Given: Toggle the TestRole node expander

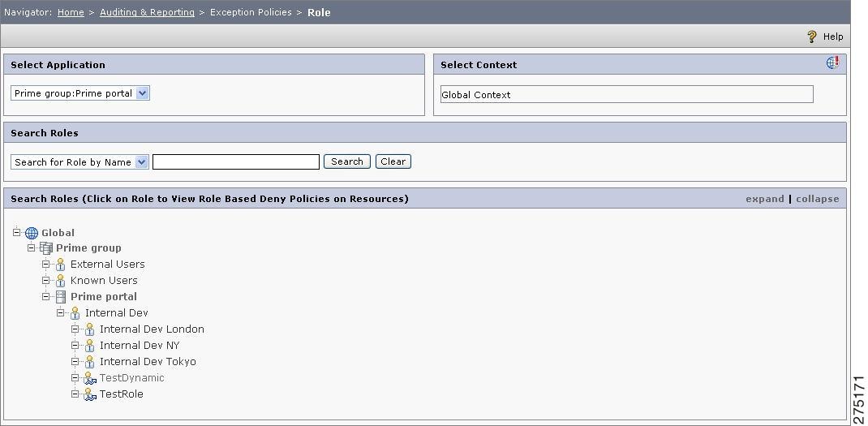Looking at the screenshot, I should [x=75, y=394].
